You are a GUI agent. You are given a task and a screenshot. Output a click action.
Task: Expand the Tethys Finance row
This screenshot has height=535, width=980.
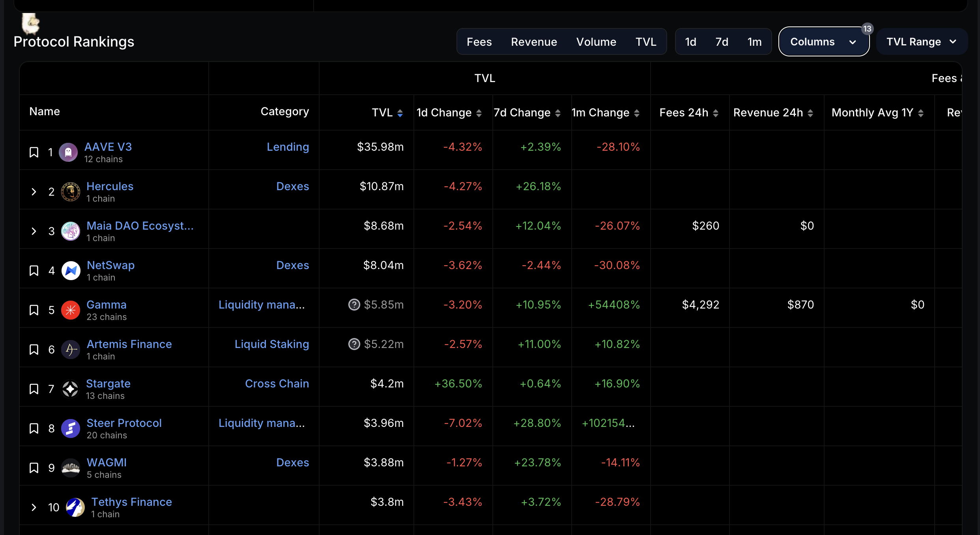tap(34, 507)
